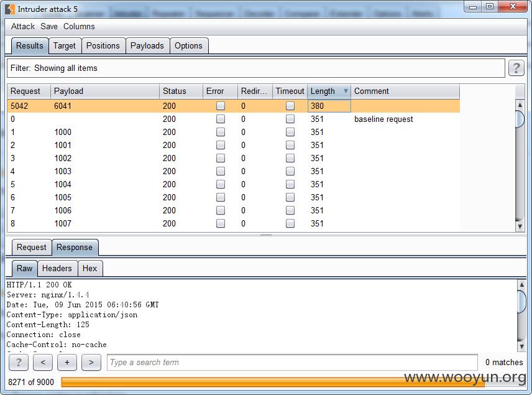Go to next search match arrow
The height and width of the screenshot is (395, 532).
91,363
